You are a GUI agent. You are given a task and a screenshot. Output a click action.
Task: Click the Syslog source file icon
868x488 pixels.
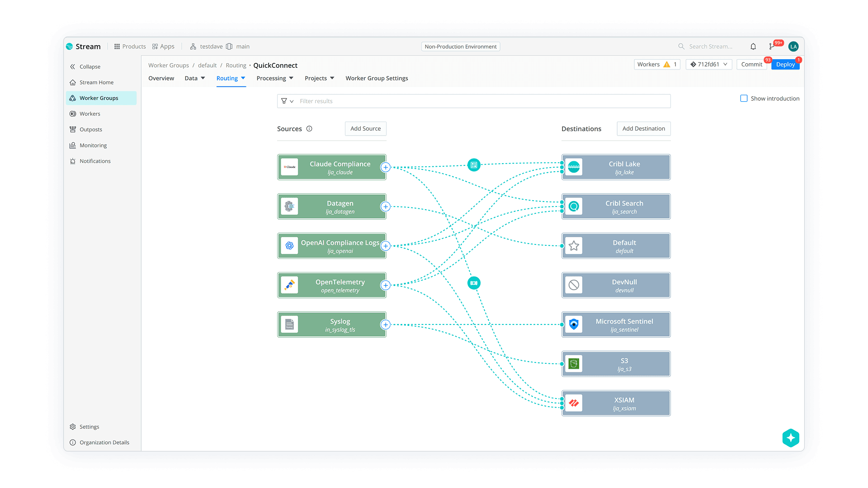click(x=289, y=325)
